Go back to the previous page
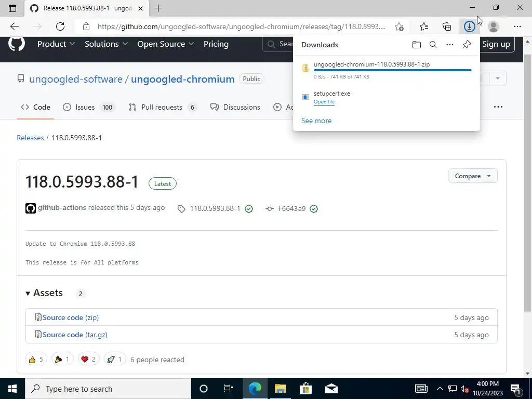Screen dimensions: 532x399 pyautogui.click(x=14, y=26)
